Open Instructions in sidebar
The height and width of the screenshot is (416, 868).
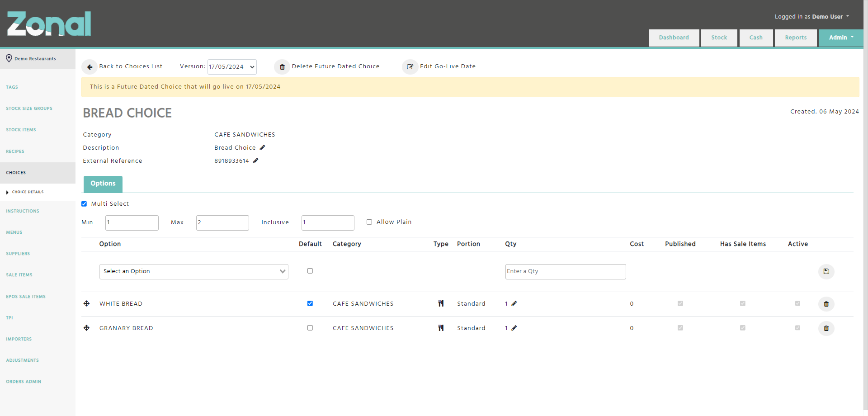pyautogui.click(x=23, y=211)
